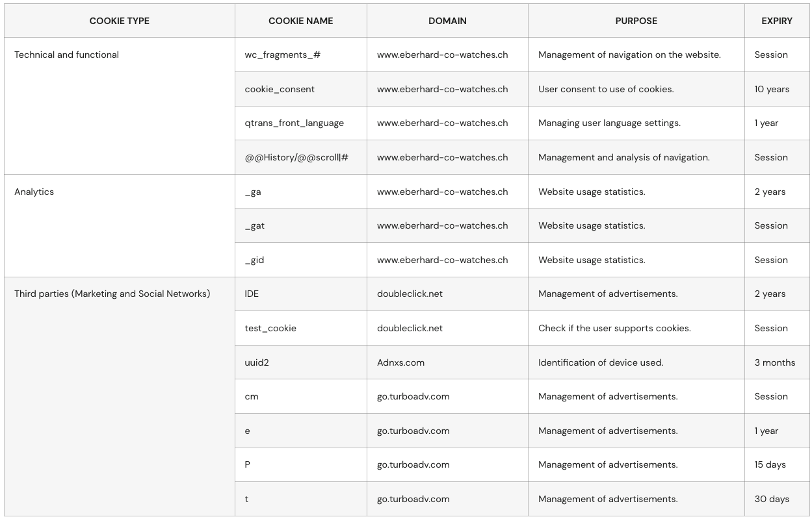This screenshot has height=519, width=812.
Task: Click the Adnxs.com domain cell
Action: coord(400,363)
